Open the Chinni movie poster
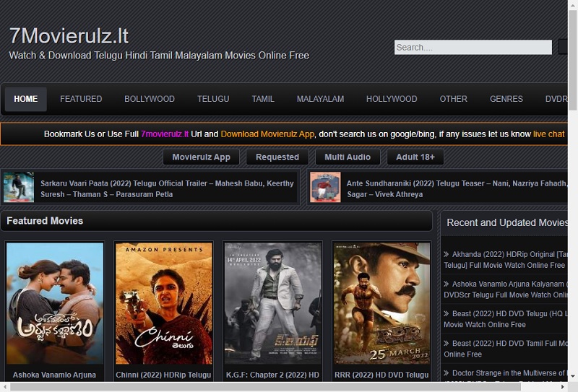 [x=164, y=303]
